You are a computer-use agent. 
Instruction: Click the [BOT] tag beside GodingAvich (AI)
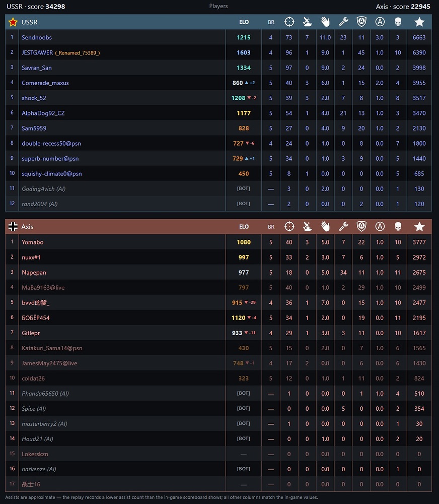coord(244,188)
